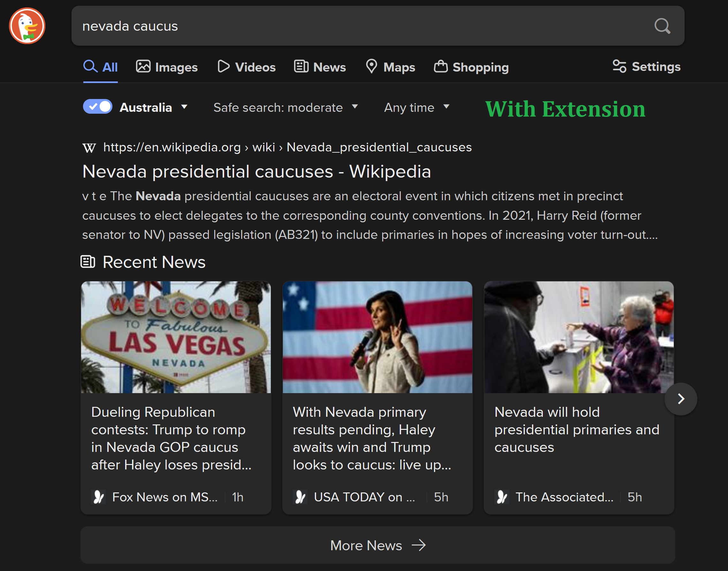728x571 pixels.
Task: Click the Haley speaking news thumbnail
Action: tap(377, 337)
